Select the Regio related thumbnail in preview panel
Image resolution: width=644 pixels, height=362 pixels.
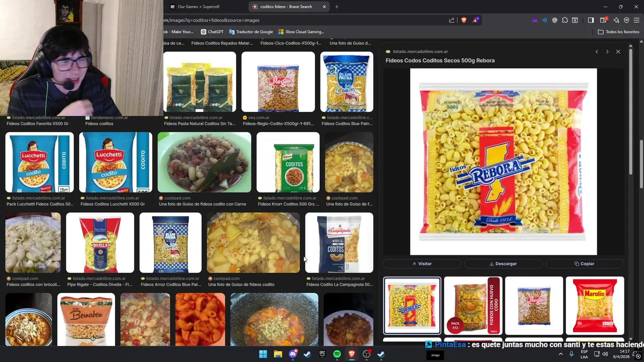pyautogui.click(x=534, y=306)
